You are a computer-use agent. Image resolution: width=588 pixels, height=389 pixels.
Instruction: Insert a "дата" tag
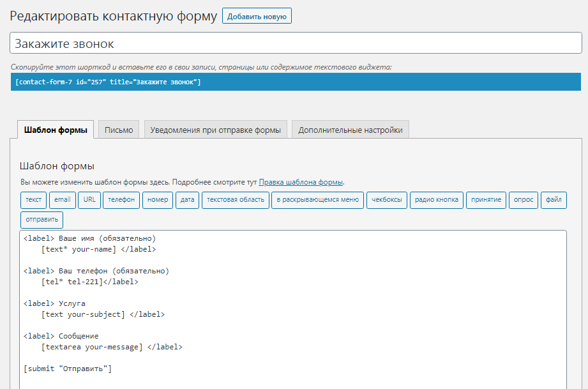(187, 200)
